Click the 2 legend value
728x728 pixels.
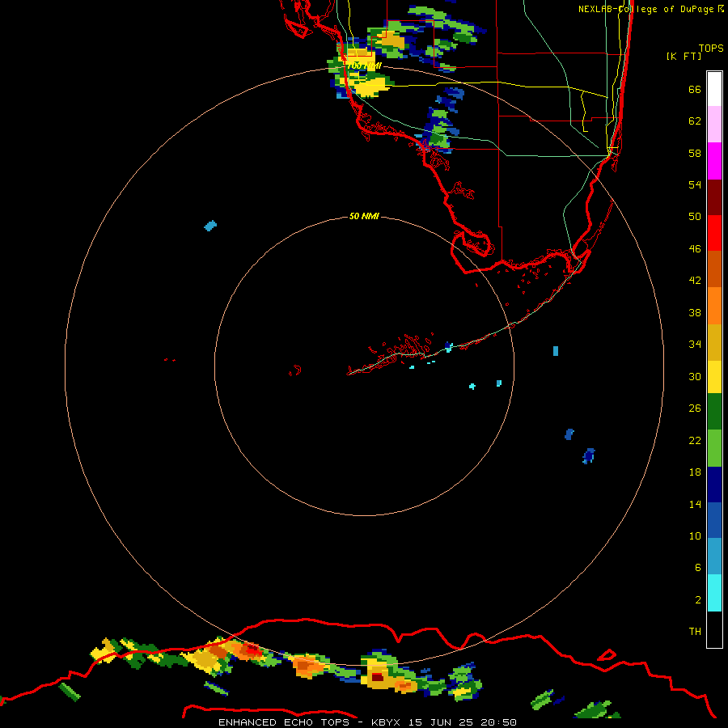(x=698, y=600)
